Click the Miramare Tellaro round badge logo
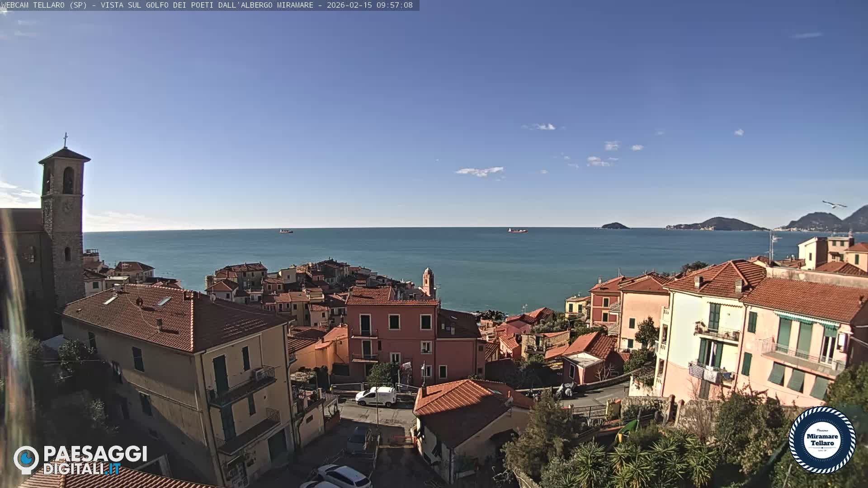 [822, 440]
